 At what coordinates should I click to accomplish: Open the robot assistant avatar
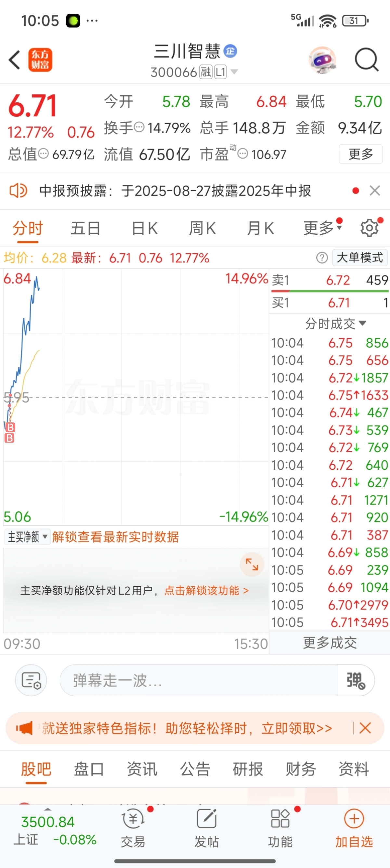pos(323,59)
